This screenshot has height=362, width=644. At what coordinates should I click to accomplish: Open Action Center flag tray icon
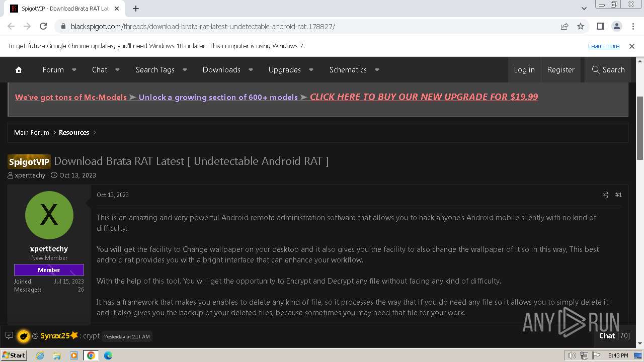595,355
